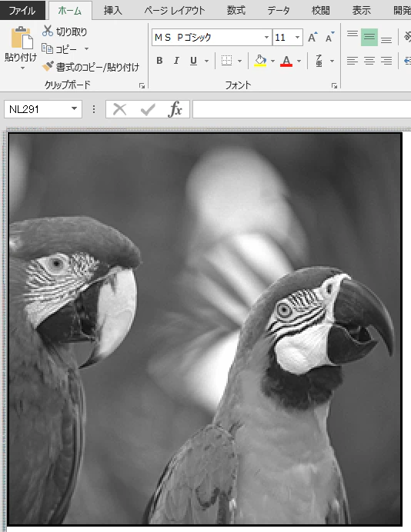Expand the Name Box dropdown
This screenshot has height=532, width=411.
pos(75,109)
